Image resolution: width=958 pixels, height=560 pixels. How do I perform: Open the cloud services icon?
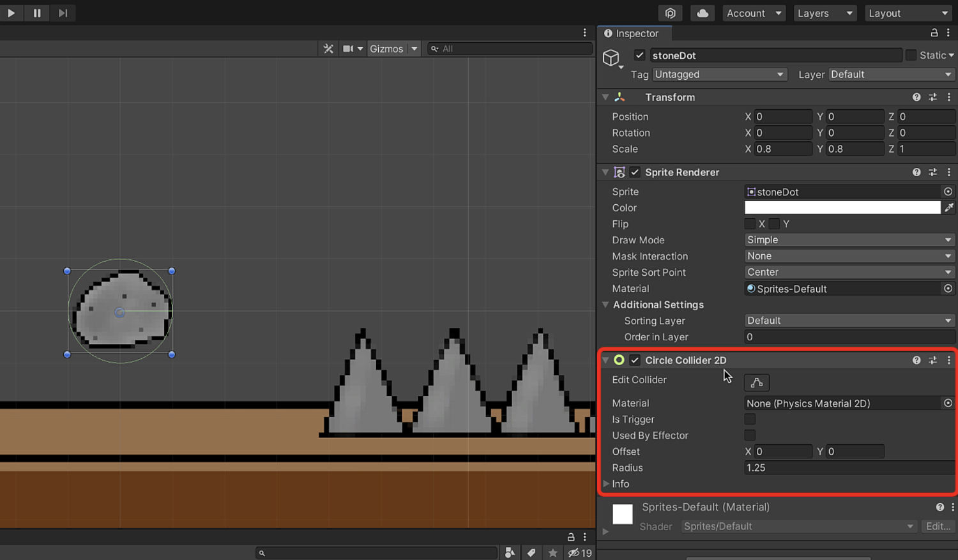point(703,13)
